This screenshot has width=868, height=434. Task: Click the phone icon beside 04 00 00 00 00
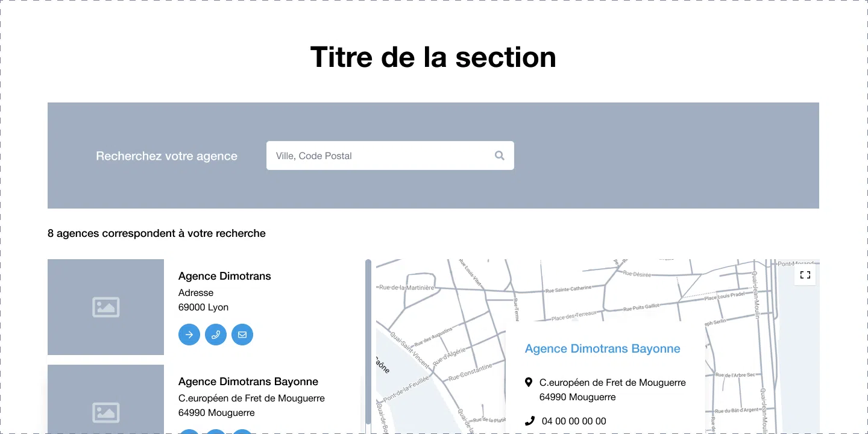[x=530, y=421]
